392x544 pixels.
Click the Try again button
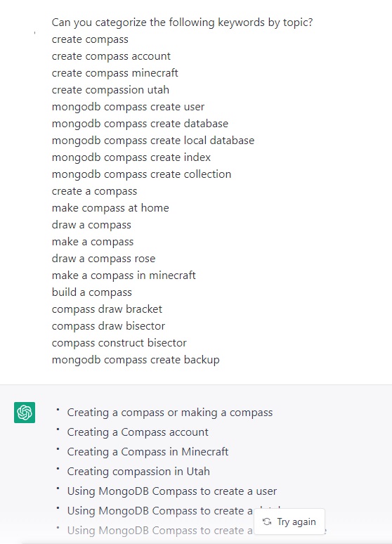(x=289, y=522)
